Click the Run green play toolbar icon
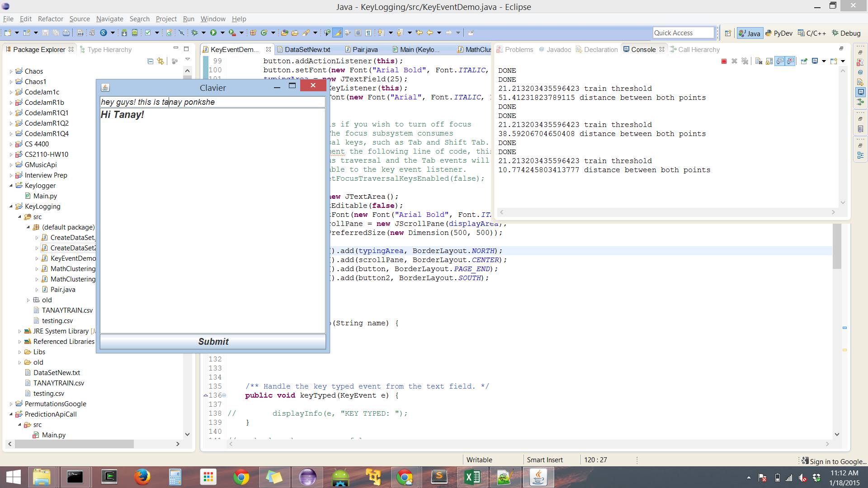 [213, 33]
